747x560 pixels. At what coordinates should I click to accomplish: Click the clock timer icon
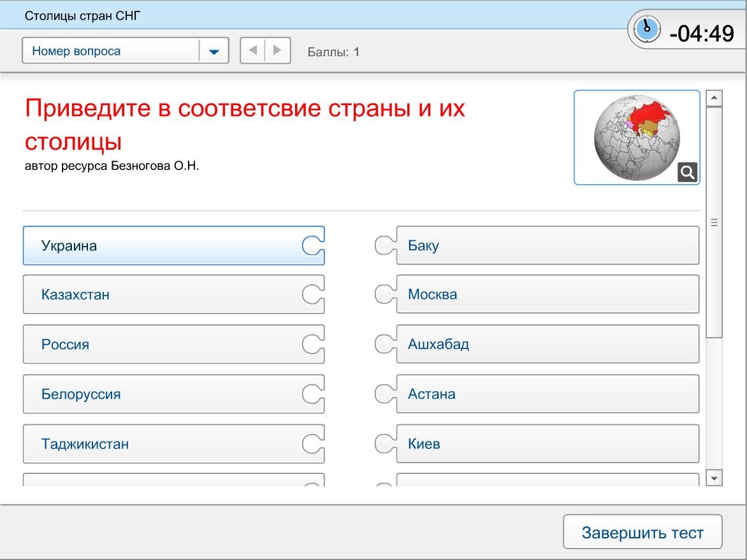tap(646, 28)
